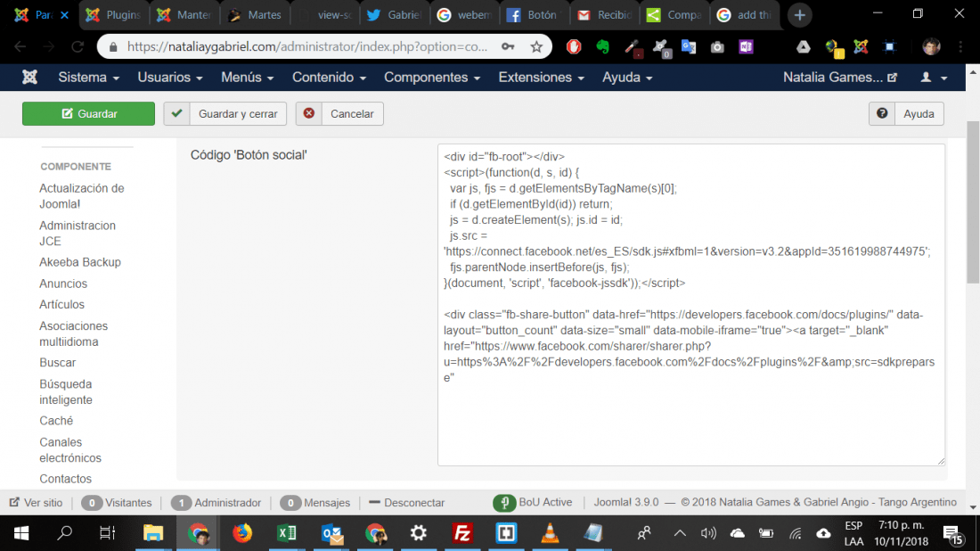Open the blue square capture extension
Image resolution: width=980 pixels, height=551 pixels.
(890, 47)
